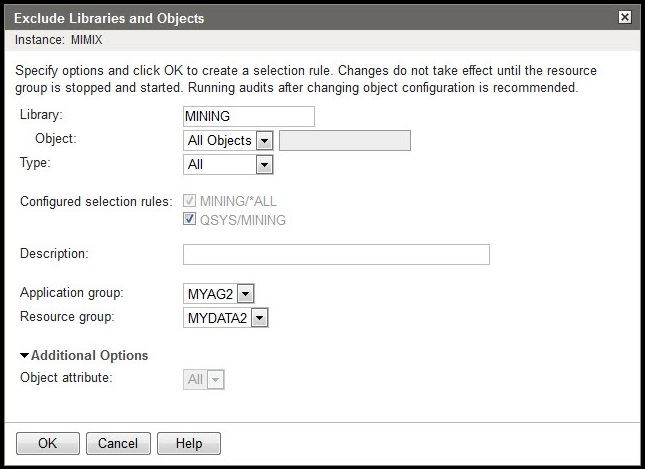
Task: Click the Library field containing MINING
Action: pos(249,116)
